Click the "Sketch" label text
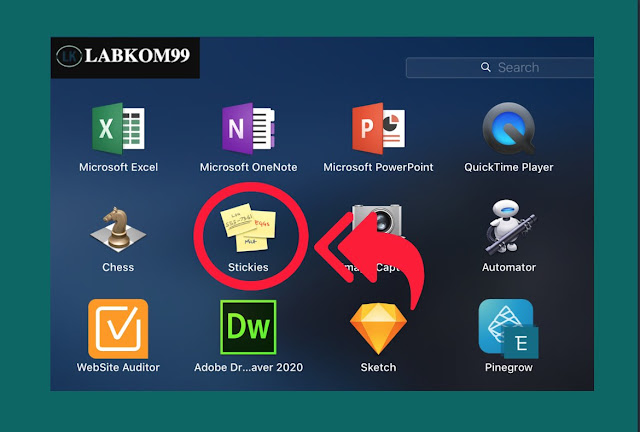 [378, 367]
